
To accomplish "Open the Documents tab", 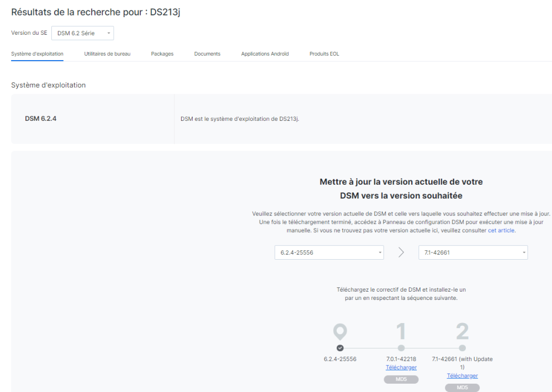I will 207,54.
